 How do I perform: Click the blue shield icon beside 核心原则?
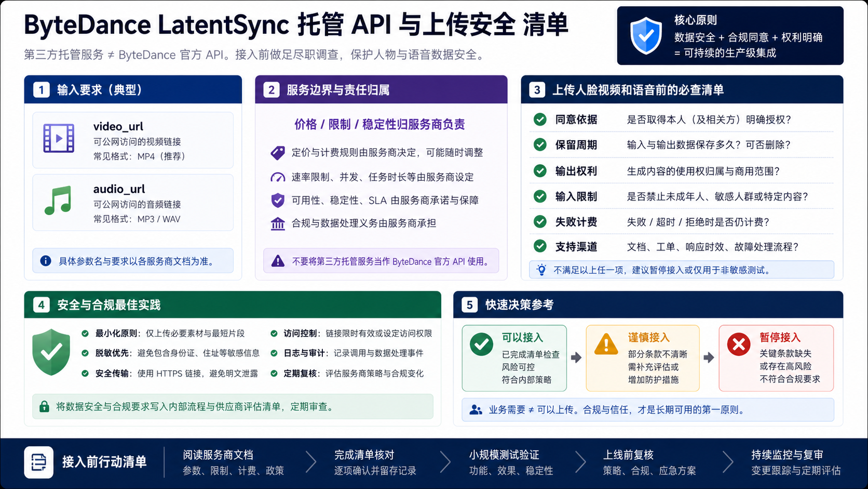646,35
